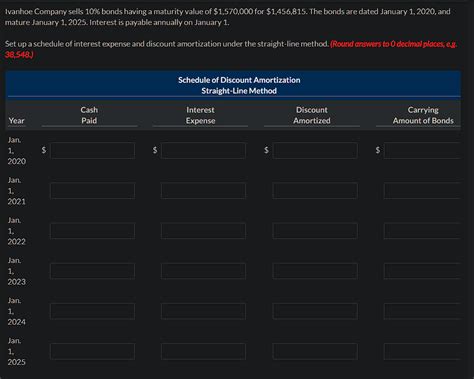Click the 'Jan. 1, 2024' row label
474x379 pixels.
pos(17,311)
